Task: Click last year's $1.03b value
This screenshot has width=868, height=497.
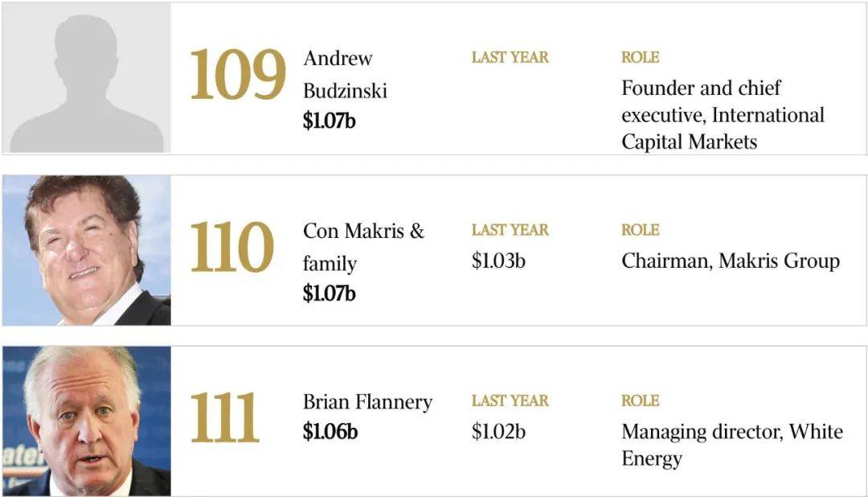Action: 498,261
